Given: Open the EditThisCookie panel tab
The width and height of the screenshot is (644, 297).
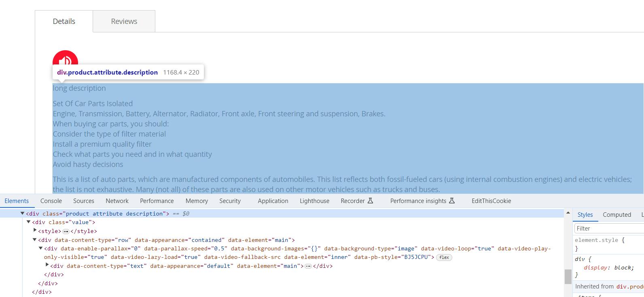Looking at the screenshot, I should [x=491, y=201].
